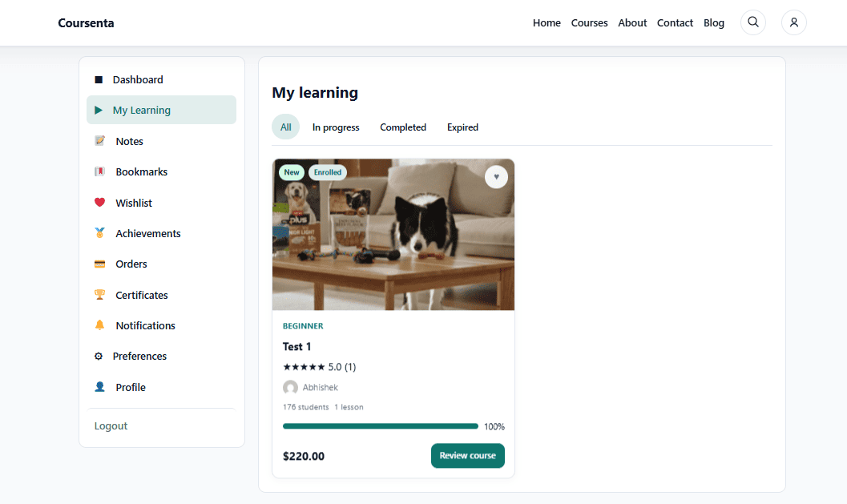Image resolution: width=847 pixels, height=504 pixels.
Task: Open the dog course thumbnail image
Action: pos(393,235)
